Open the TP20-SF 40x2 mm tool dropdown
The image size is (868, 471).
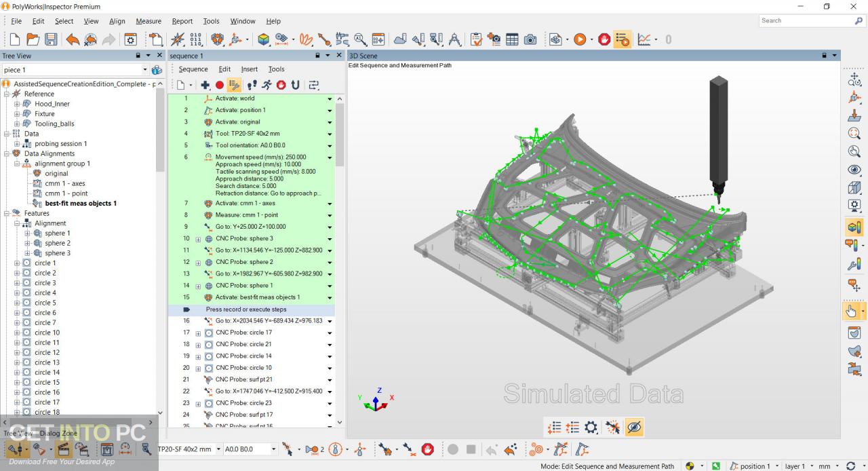[218, 449]
